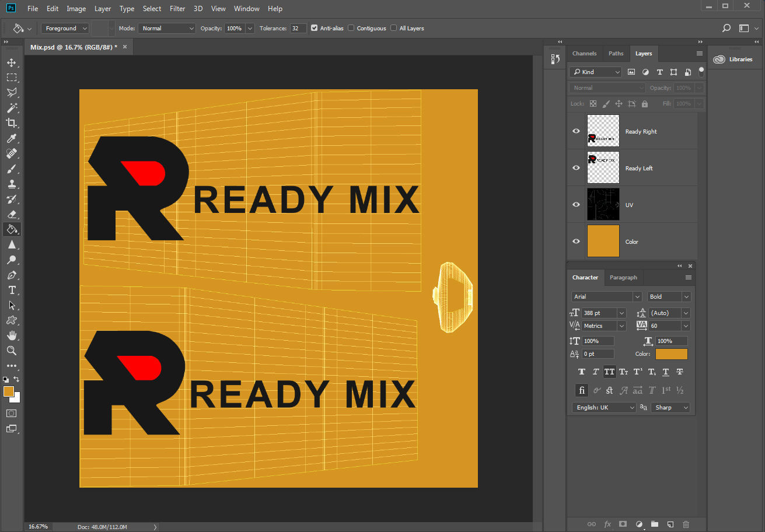Delete layer using the trash icon
This screenshot has width=765, height=532.
click(686, 524)
